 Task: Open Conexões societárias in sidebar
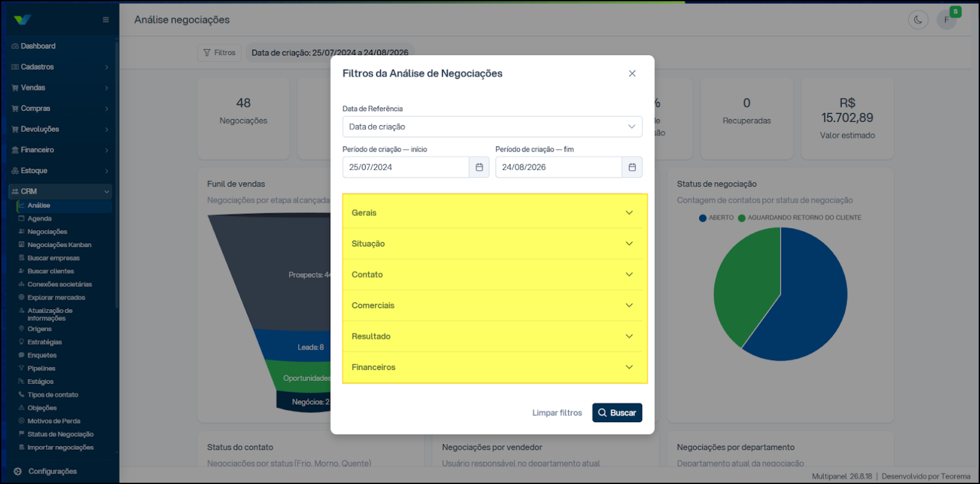(x=59, y=284)
